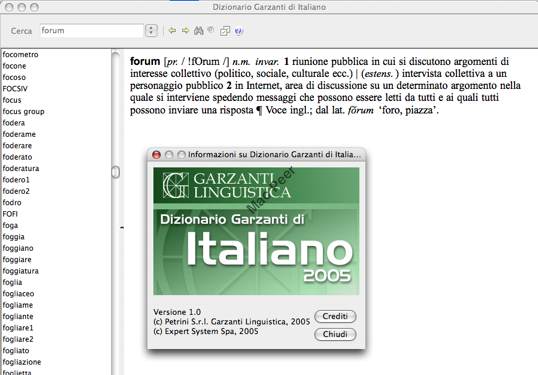The height and width of the screenshot is (375, 538).
Task: Select 'fodero2' in the word list
Action: (x=16, y=191)
